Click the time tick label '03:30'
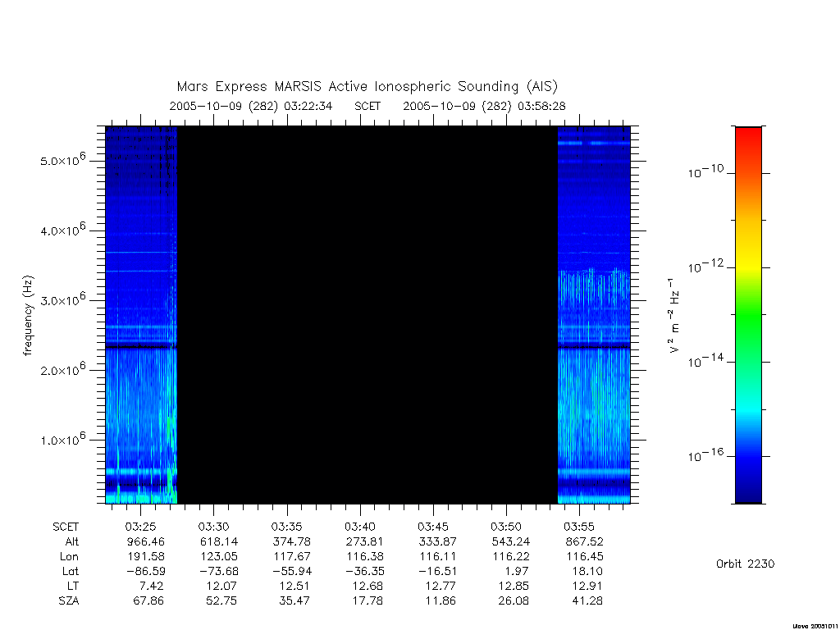The width and height of the screenshot is (840, 630). tap(213, 527)
